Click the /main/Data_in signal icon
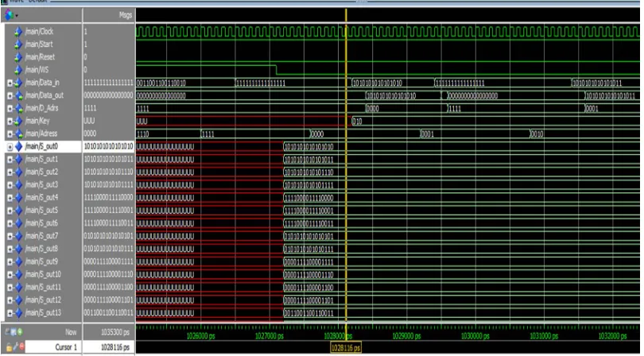This screenshot has height=356, width=644. click(18, 83)
